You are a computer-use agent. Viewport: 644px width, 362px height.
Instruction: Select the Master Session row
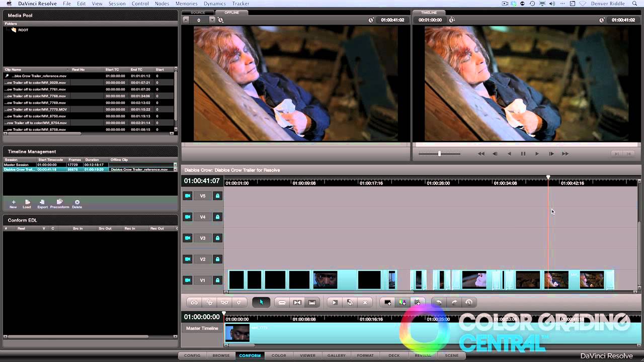89,164
